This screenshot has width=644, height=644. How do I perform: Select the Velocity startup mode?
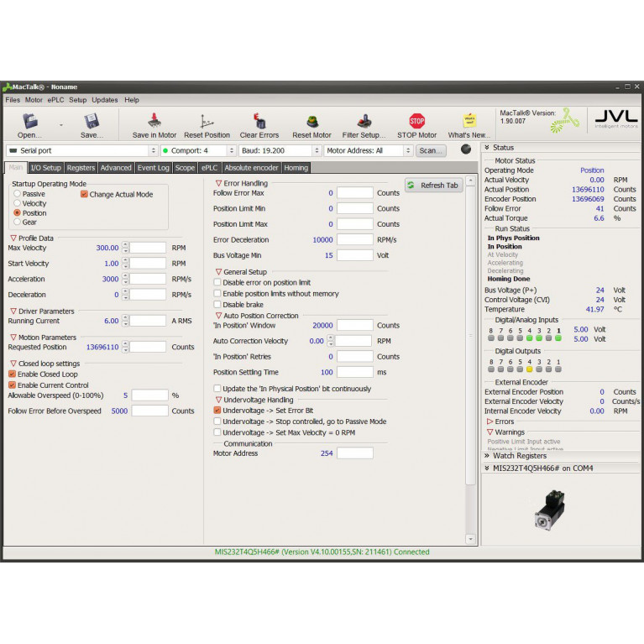(18, 203)
